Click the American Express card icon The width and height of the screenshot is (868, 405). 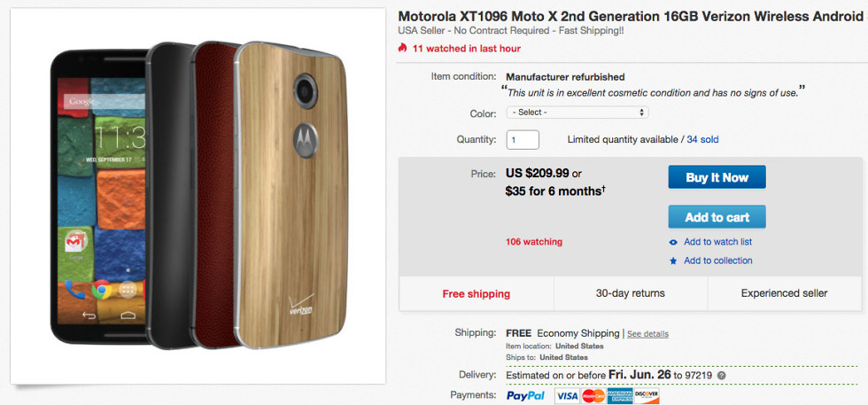(x=619, y=396)
